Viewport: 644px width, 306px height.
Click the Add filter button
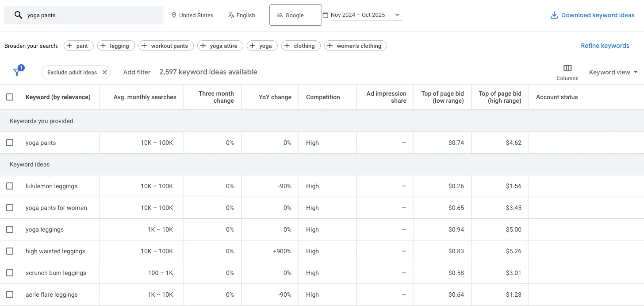click(137, 72)
